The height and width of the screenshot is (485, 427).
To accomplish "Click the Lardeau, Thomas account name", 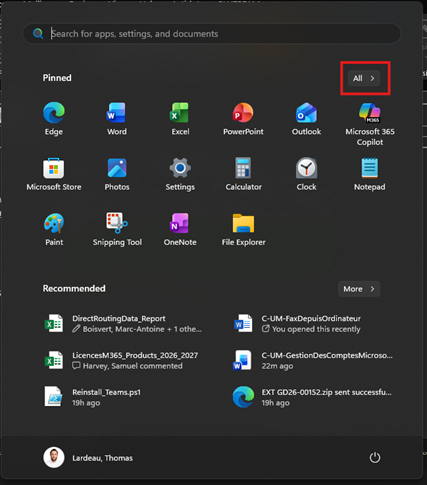I will [x=102, y=458].
